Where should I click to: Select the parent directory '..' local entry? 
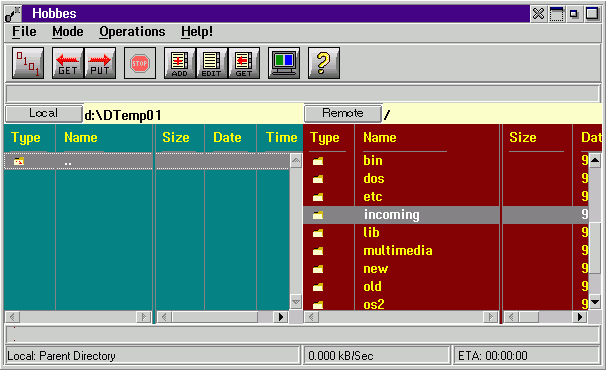pyautogui.click(x=147, y=162)
